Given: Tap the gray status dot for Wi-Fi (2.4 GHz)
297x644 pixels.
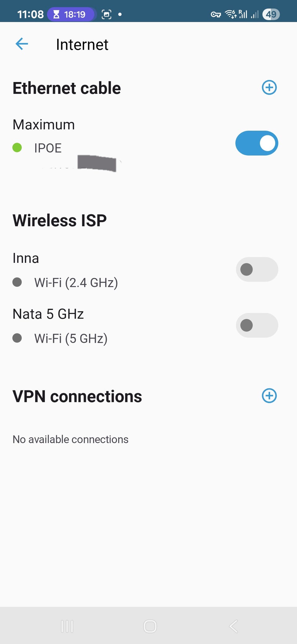Looking at the screenshot, I should [17, 282].
